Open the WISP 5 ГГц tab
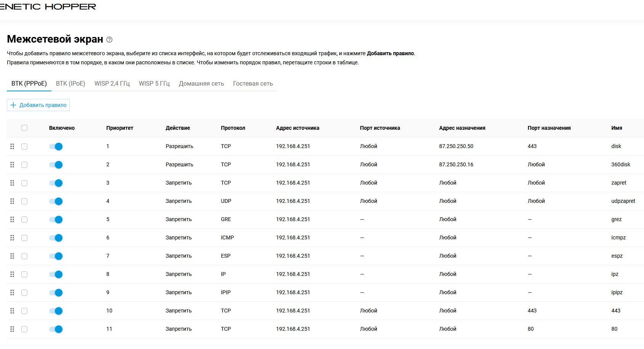 [x=154, y=84]
